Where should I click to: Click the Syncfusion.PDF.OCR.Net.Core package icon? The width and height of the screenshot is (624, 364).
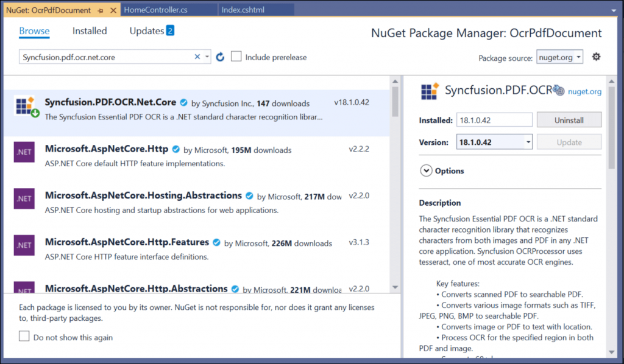23,107
